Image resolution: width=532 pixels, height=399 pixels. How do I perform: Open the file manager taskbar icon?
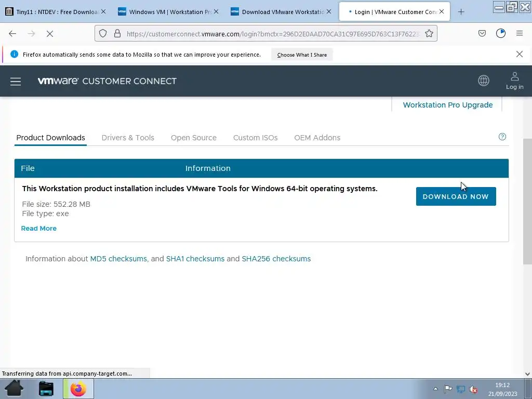[46, 389]
